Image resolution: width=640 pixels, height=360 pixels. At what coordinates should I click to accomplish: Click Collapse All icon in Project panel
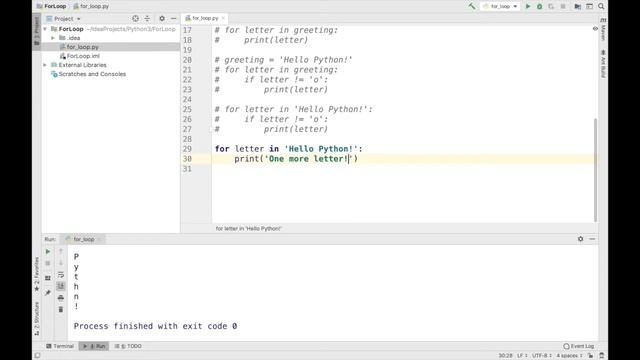tap(147, 18)
